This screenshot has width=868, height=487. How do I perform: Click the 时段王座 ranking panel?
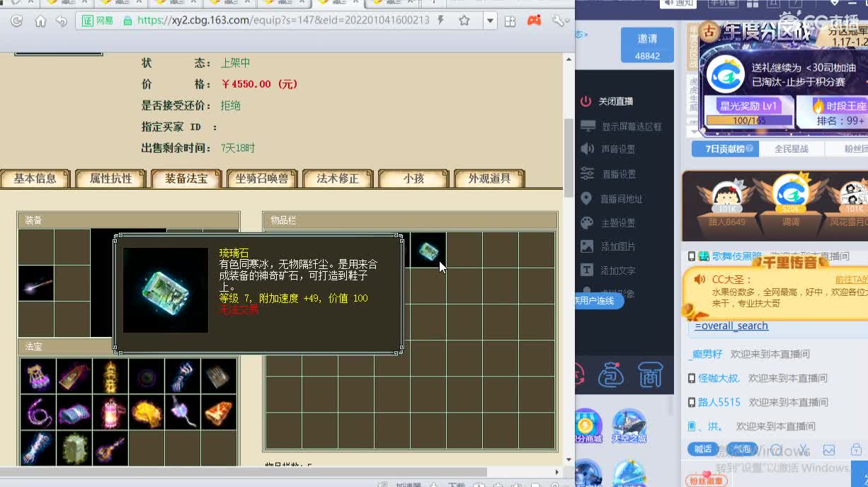[834, 112]
